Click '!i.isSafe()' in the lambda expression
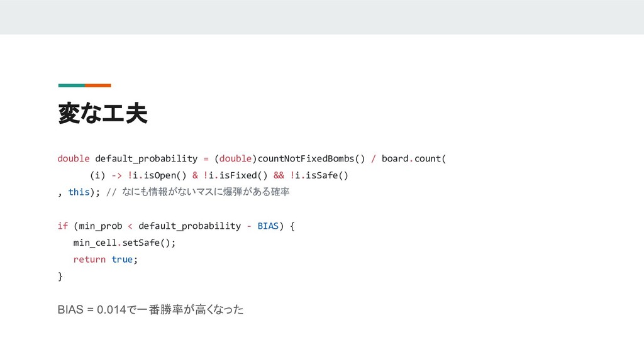This screenshot has width=644, height=362. (319, 176)
